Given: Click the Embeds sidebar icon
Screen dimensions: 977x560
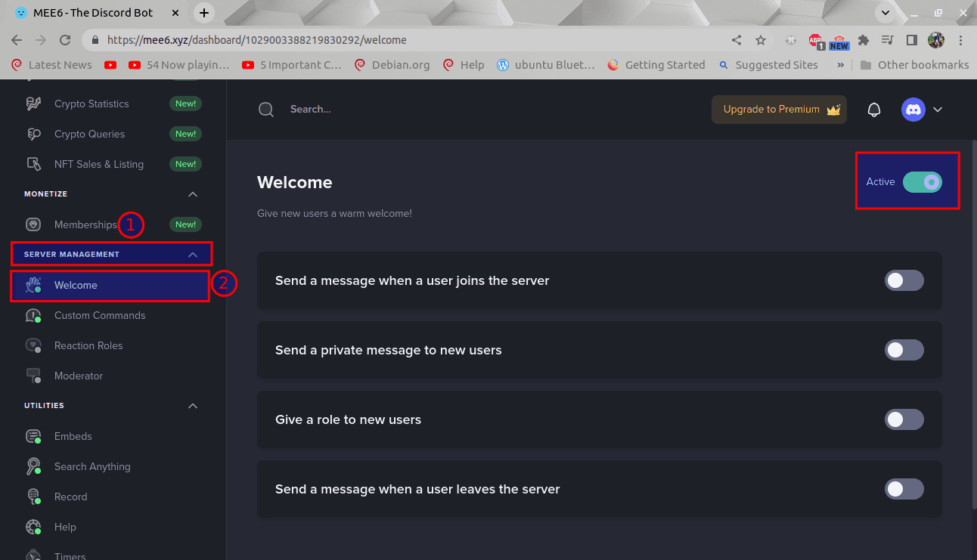Looking at the screenshot, I should point(33,436).
